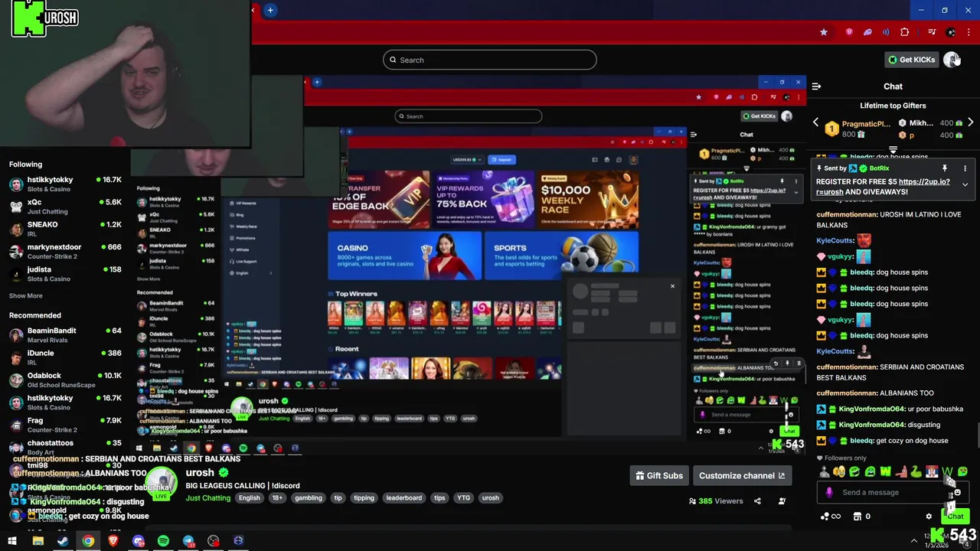
Task: Collapse the pinned message with the chevron
Action: (x=965, y=184)
